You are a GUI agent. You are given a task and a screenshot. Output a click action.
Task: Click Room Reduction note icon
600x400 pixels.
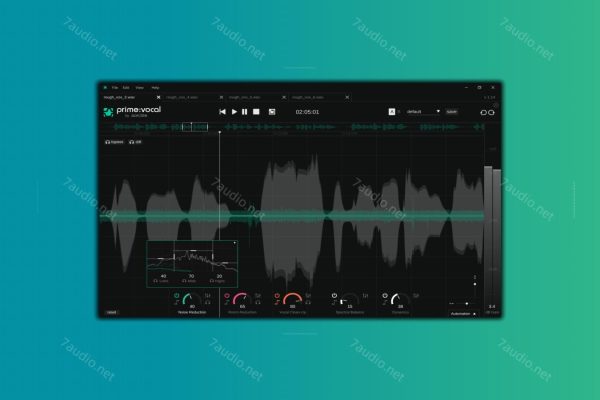click(x=227, y=303)
